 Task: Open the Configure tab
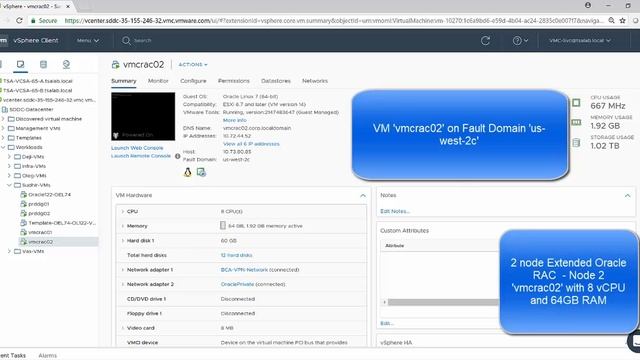(x=193, y=81)
